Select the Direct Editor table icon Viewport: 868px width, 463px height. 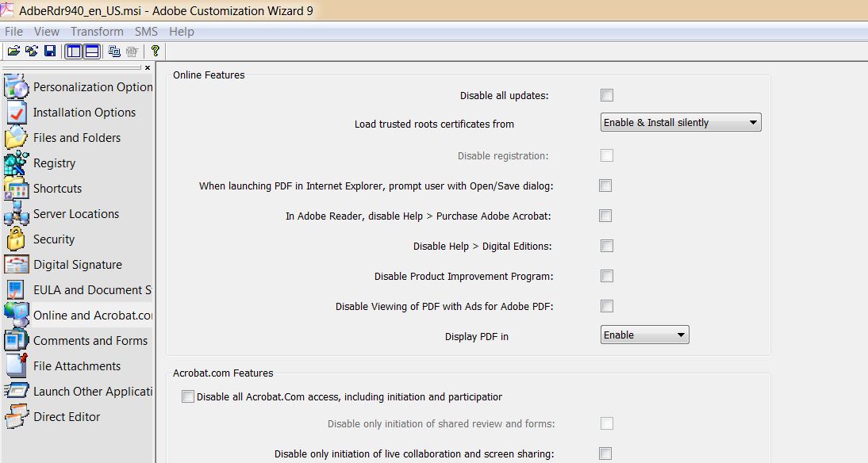click(x=16, y=416)
